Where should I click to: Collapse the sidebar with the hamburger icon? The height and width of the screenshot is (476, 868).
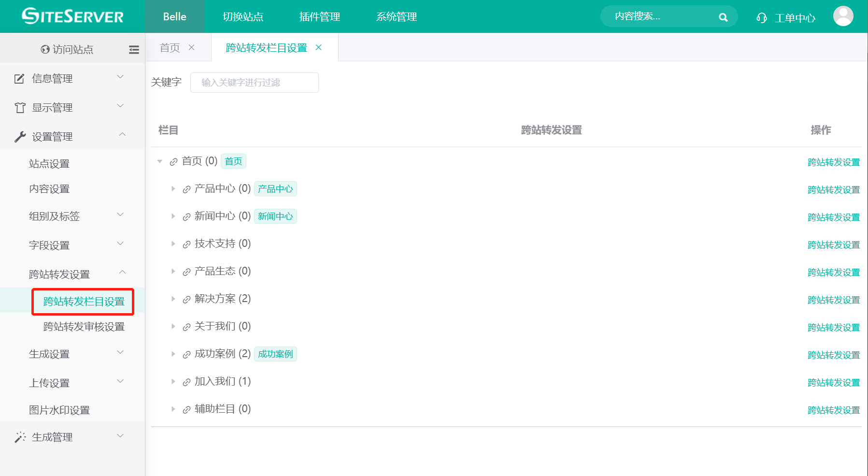(134, 49)
